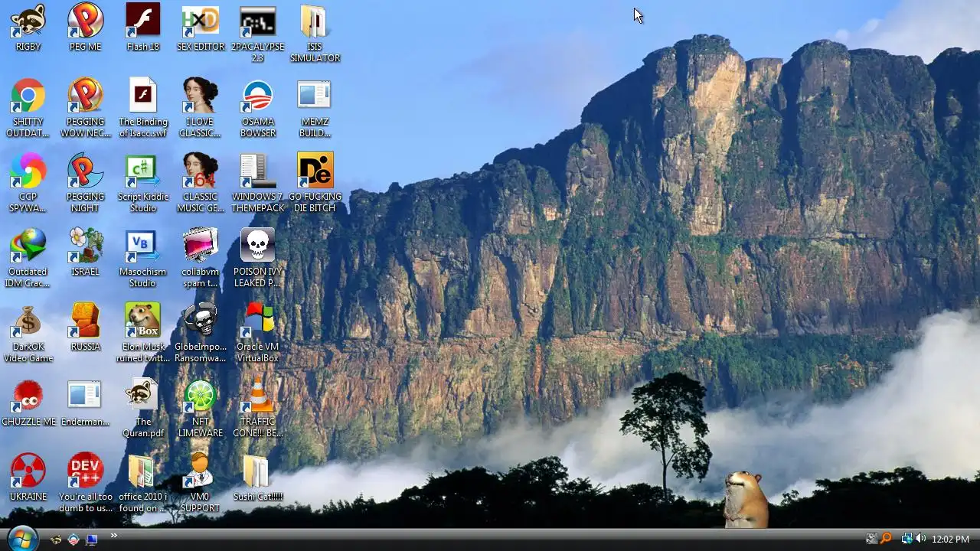Launch the VM0 SUPPORT shortcut

point(201,471)
